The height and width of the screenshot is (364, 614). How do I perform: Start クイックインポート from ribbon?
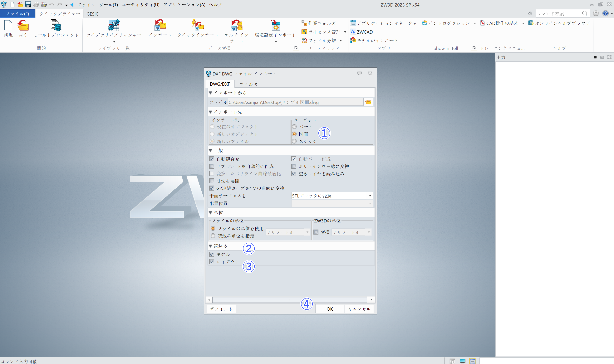coord(198,28)
